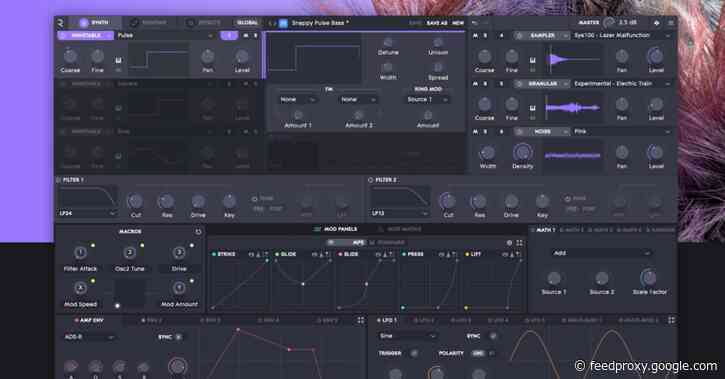Click SAVE AS button
This screenshot has height=379, width=725.
(x=436, y=23)
